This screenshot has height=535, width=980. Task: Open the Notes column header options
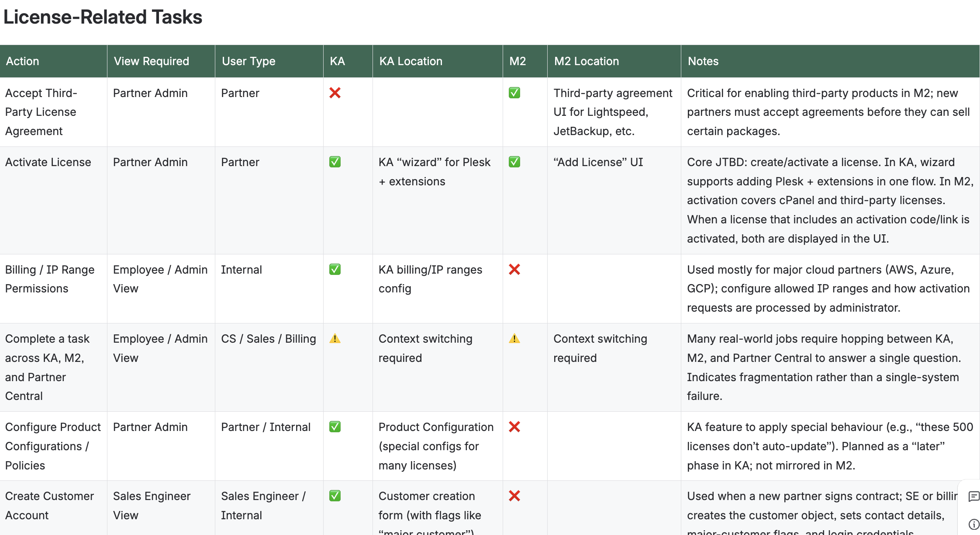(703, 61)
